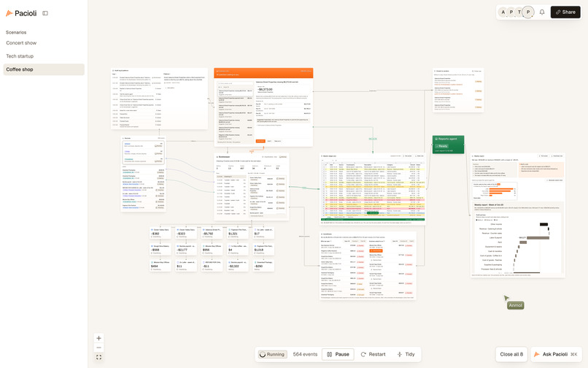This screenshot has width=588, height=368.
Task: Click the outlined P avatar beside the bell
Action: pyautogui.click(x=528, y=12)
